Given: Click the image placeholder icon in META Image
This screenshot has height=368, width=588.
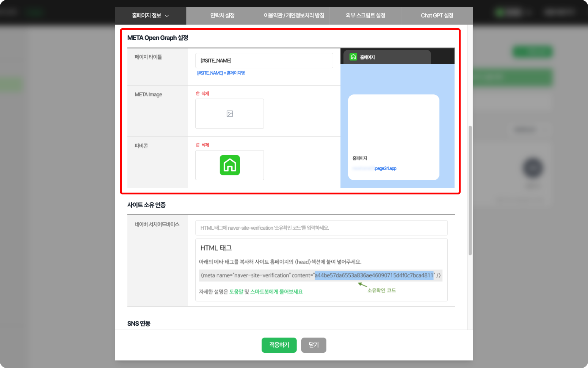Looking at the screenshot, I should pyautogui.click(x=230, y=114).
